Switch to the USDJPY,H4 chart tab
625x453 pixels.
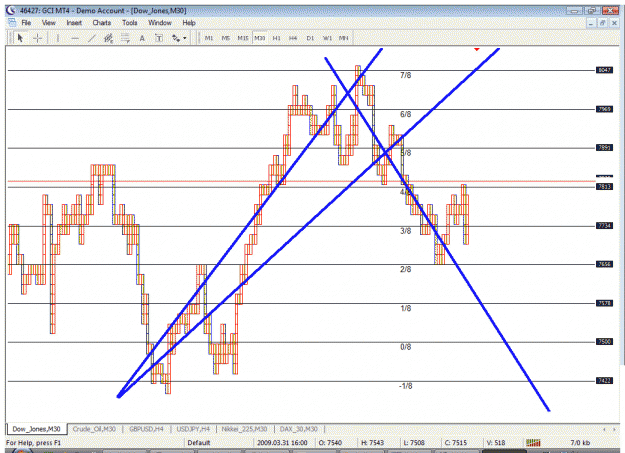click(x=193, y=429)
